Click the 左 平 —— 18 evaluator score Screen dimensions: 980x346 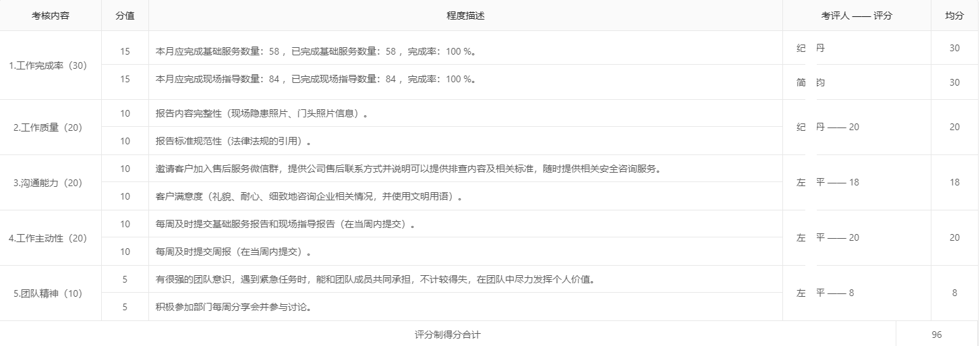click(828, 183)
